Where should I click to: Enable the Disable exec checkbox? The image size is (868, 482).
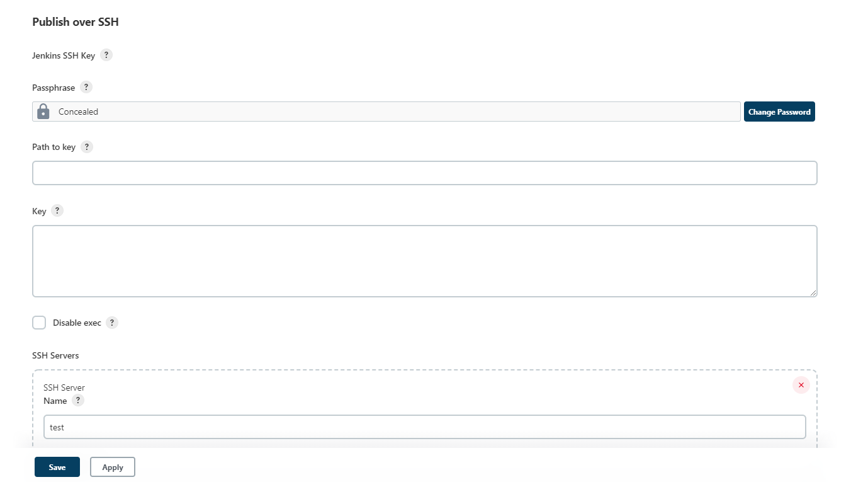tap(39, 323)
